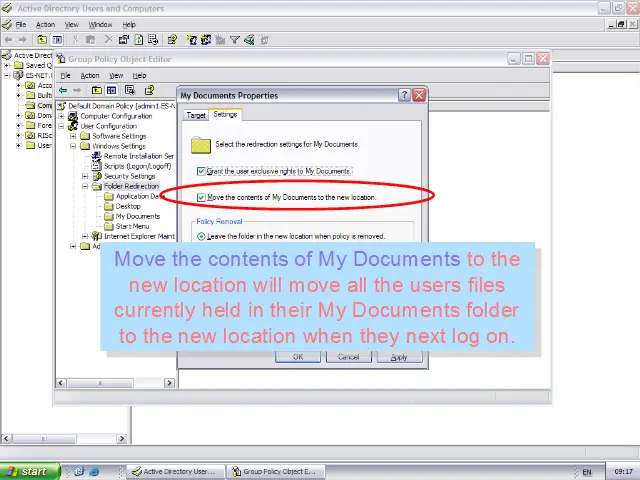The image size is (640, 480).
Task: Click Up One Level icon in Active Directory toolbar
Action: [x=42, y=40]
